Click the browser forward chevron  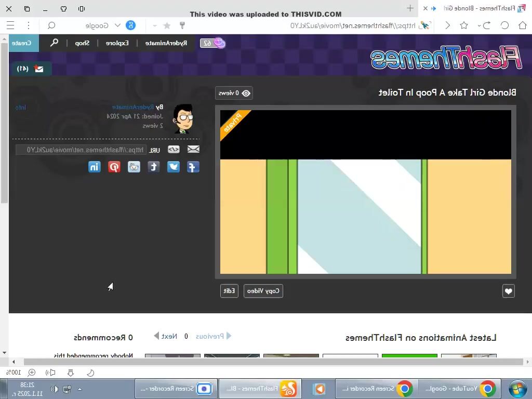[447, 25]
